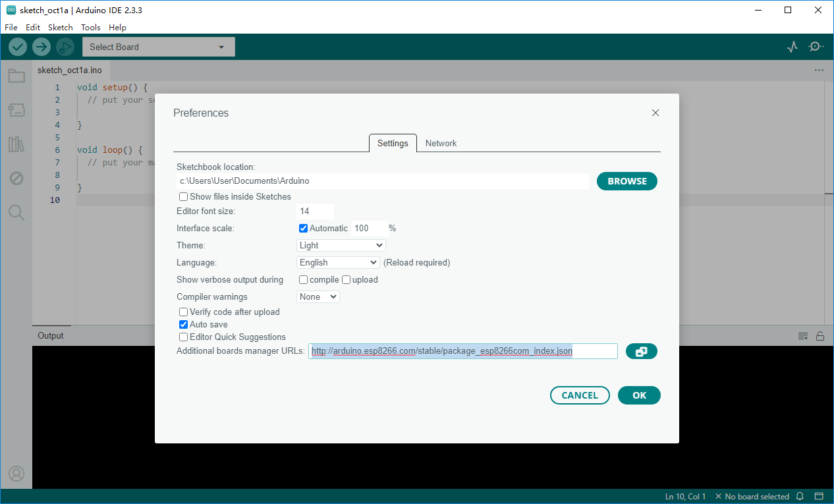Open the Sketchbook folder sidebar icon

(16, 76)
